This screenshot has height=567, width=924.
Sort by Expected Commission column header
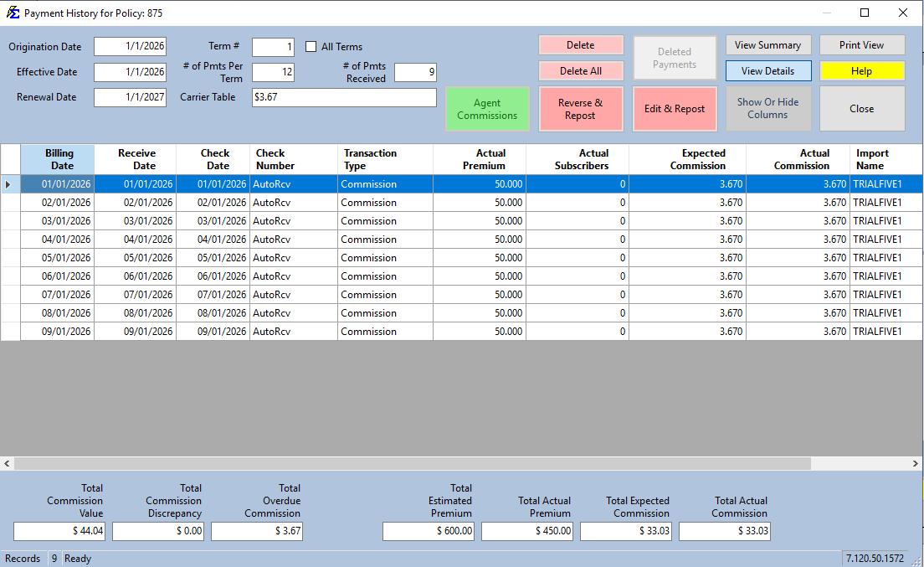coord(688,159)
